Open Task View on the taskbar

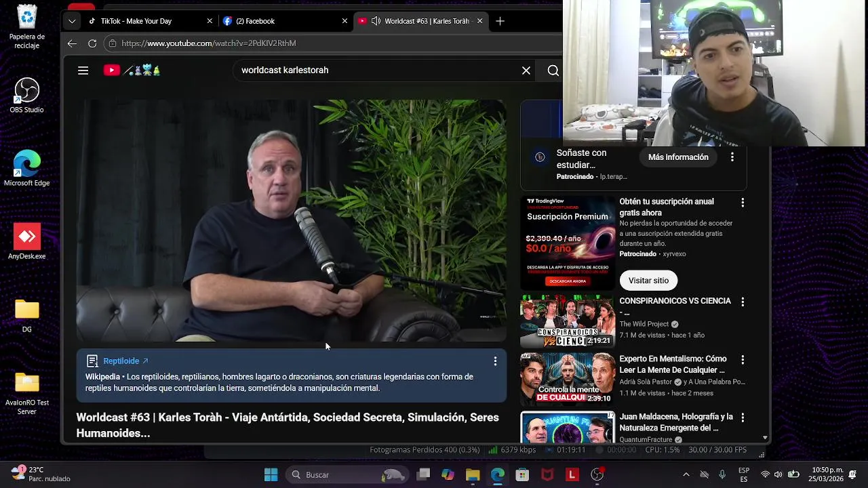[x=423, y=474]
